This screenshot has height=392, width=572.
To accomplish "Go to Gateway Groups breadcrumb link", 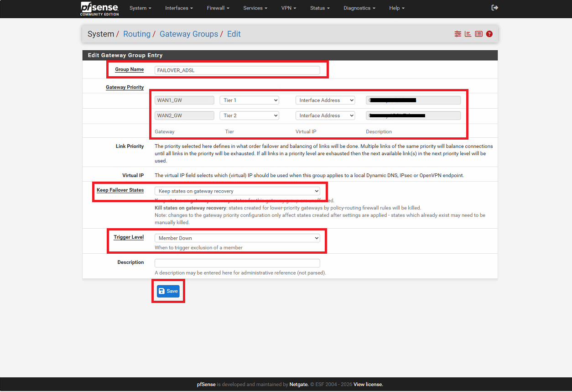I will pyautogui.click(x=188, y=34).
